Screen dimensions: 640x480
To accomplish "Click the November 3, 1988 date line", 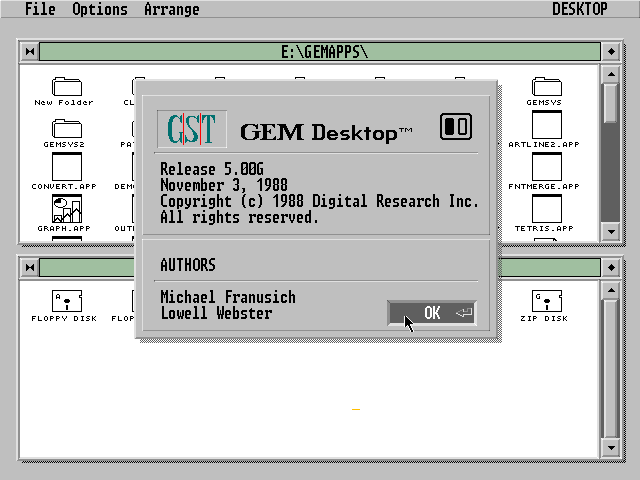I will [x=224, y=185].
